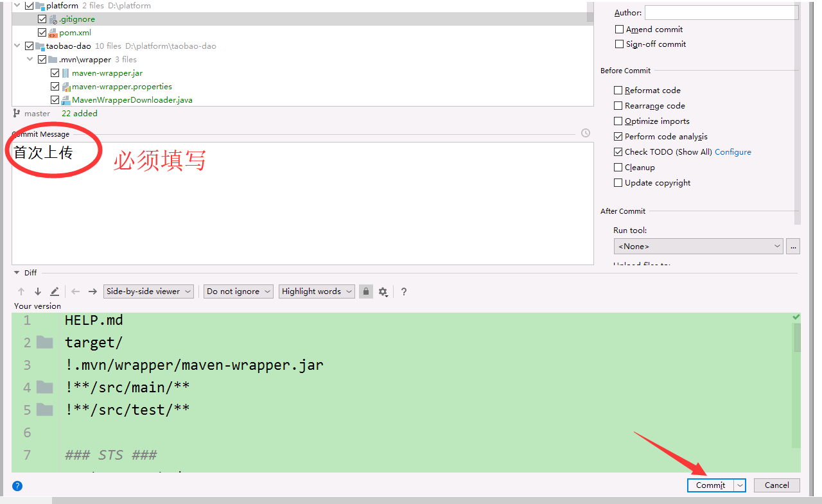Click the edit source pencil icon

[x=55, y=291]
